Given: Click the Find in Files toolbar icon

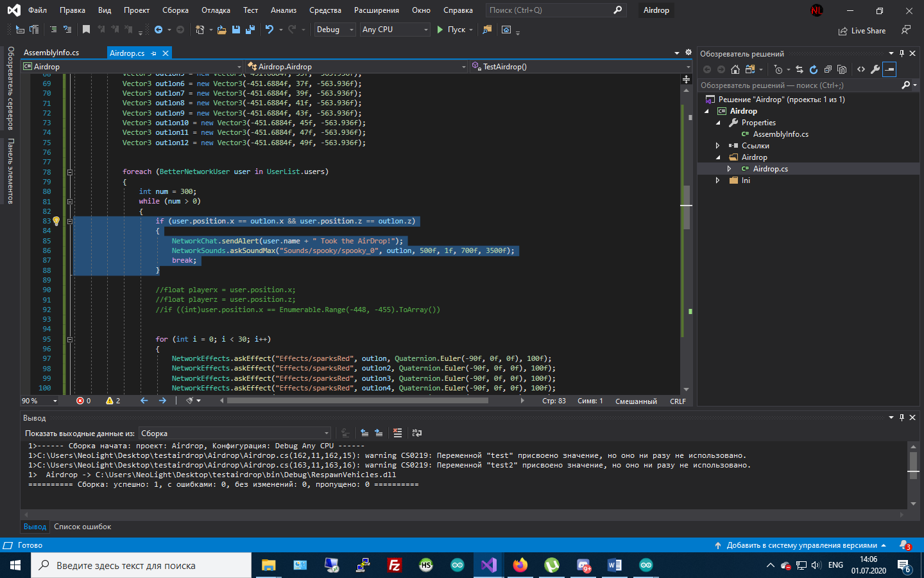Looking at the screenshot, I should point(487,30).
